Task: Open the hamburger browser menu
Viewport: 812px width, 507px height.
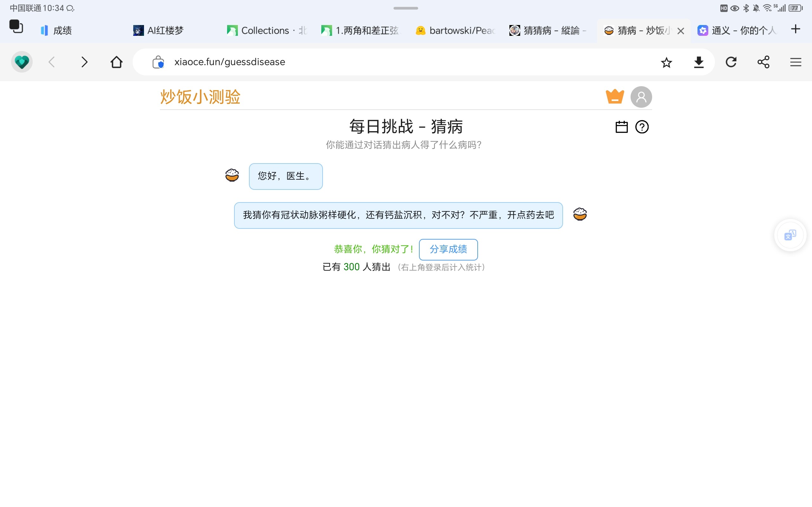Action: tap(795, 62)
